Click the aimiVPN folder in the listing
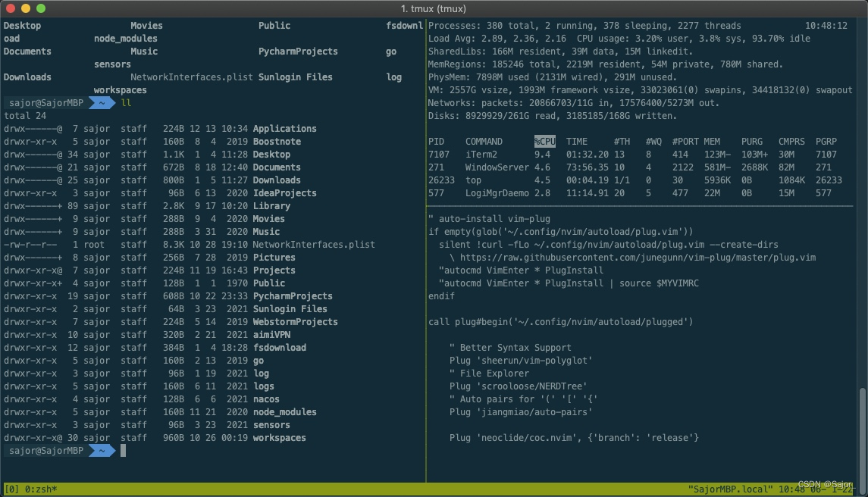 click(x=272, y=334)
